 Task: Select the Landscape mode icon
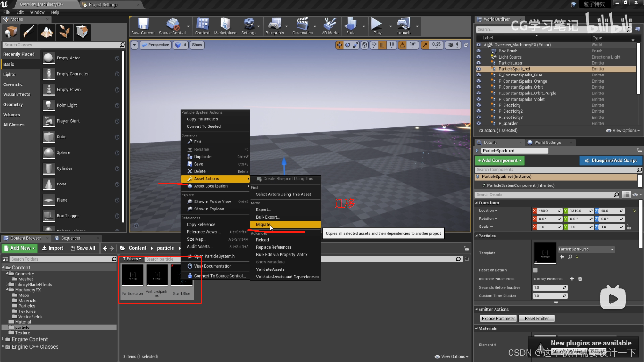[46, 32]
